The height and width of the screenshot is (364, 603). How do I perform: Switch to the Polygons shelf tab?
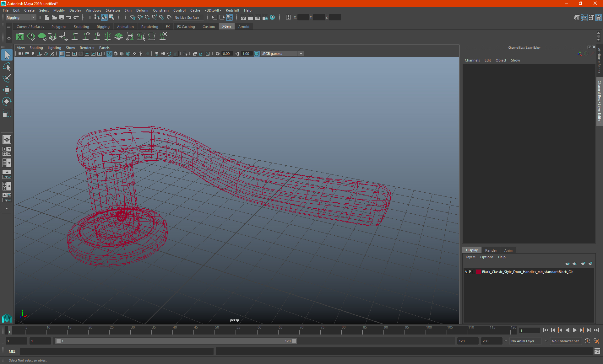[59, 27]
